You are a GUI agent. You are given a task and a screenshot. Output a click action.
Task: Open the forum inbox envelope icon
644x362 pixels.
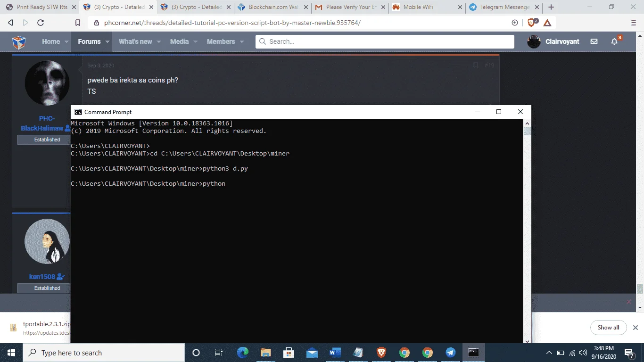(x=594, y=41)
